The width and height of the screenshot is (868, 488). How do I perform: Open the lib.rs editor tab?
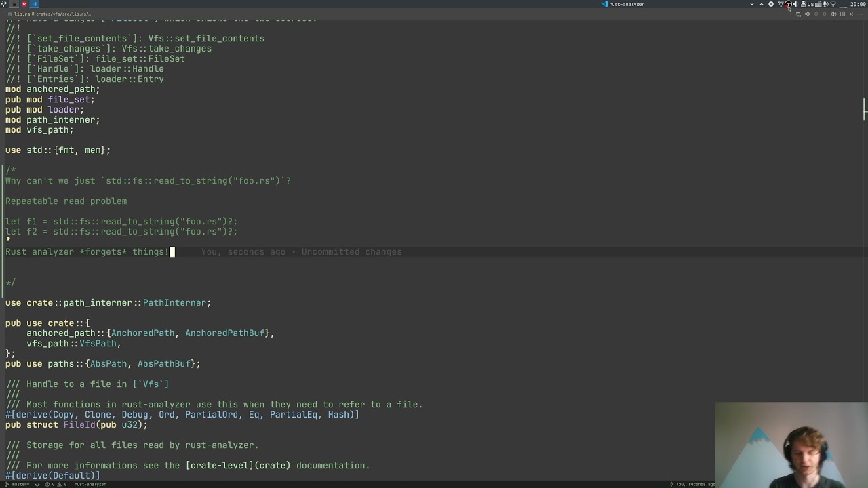[x=22, y=14]
